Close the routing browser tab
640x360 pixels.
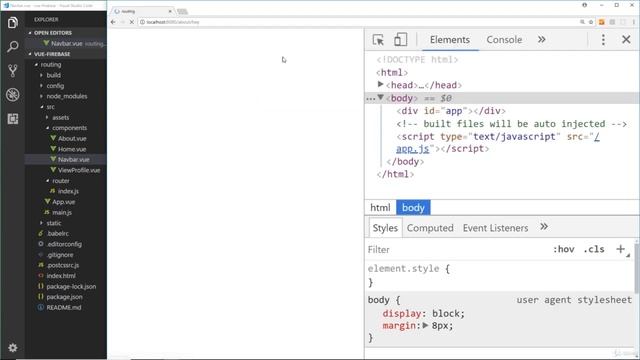click(x=170, y=11)
